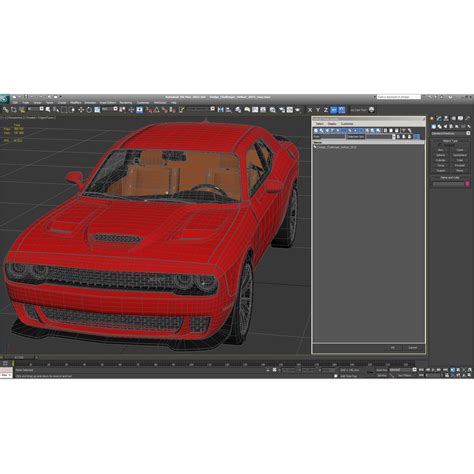This screenshot has width=474, height=474.
Task: Open the Rendering menu
Action: [126, 103]
